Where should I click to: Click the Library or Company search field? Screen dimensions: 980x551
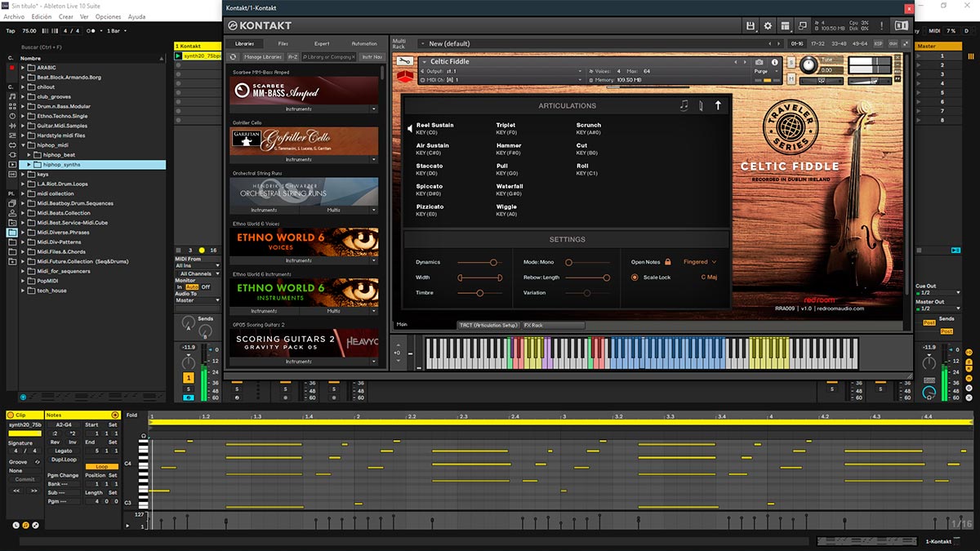pos(330,57)
